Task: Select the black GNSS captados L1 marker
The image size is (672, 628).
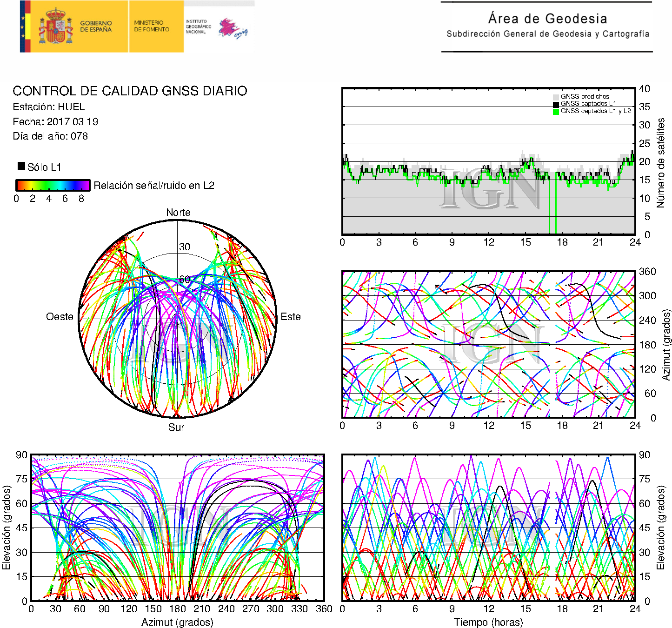Action: pos(556,104)
